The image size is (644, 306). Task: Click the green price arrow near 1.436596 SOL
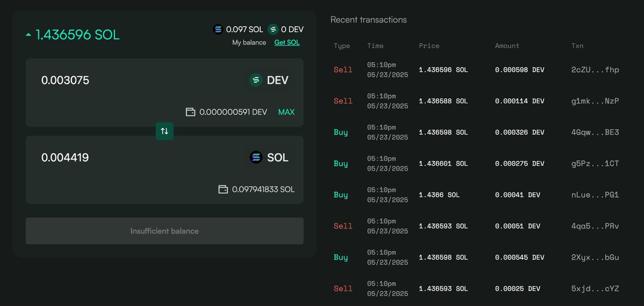(x=28, y=35)
